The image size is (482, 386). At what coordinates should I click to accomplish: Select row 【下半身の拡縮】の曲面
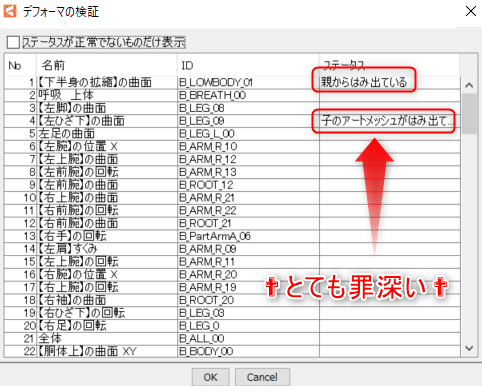point(232,82)
